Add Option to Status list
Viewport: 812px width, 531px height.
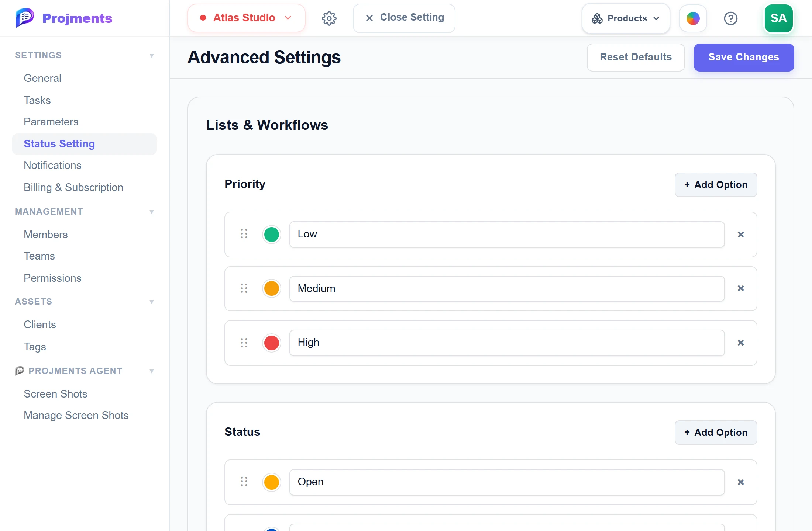point(716,433)
